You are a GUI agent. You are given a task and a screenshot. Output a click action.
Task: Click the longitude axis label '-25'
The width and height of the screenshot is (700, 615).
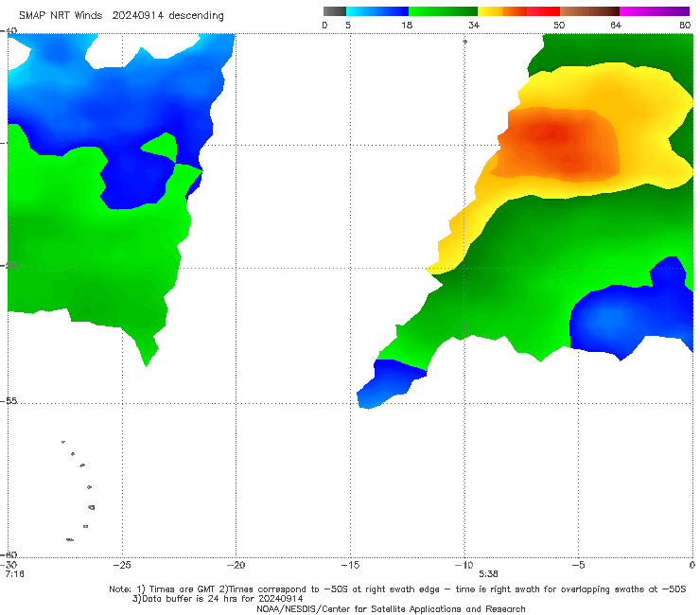(x=122, y=565)
